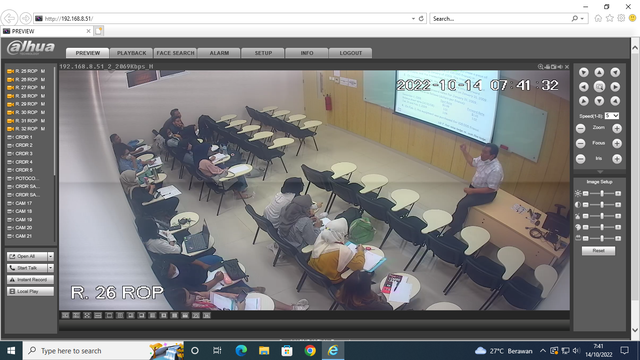
Task: Select full-screen layout icon below video
Action: pyautogui.click(x=87, y=316)
